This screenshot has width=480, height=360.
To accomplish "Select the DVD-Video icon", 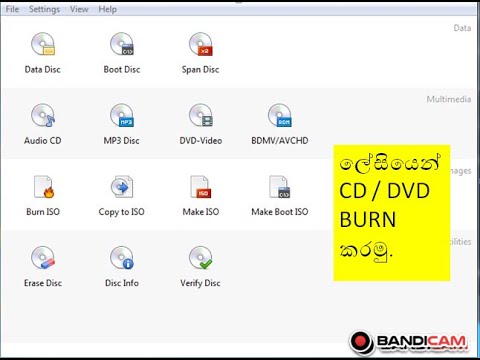I will click(201, 115).
